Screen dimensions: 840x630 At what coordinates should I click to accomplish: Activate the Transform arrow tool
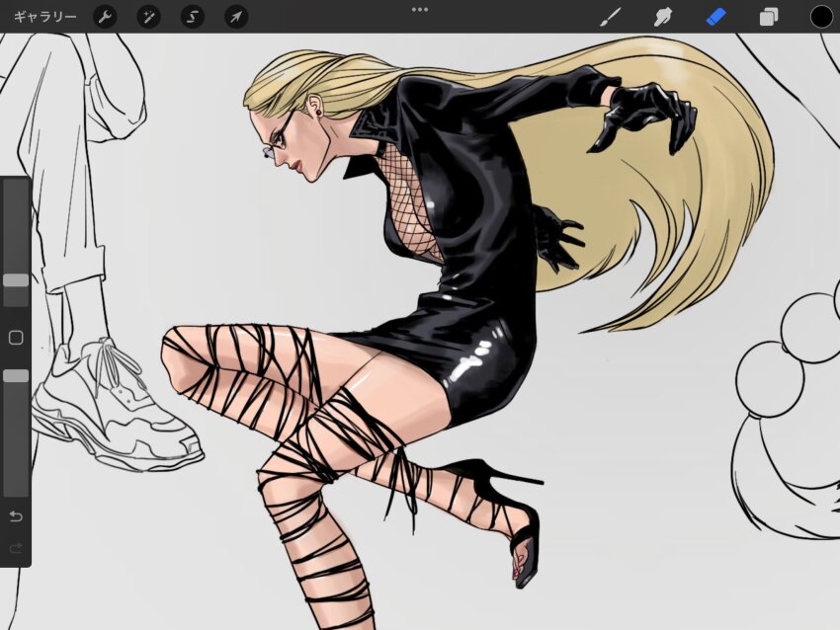click(x=235, y=16)
